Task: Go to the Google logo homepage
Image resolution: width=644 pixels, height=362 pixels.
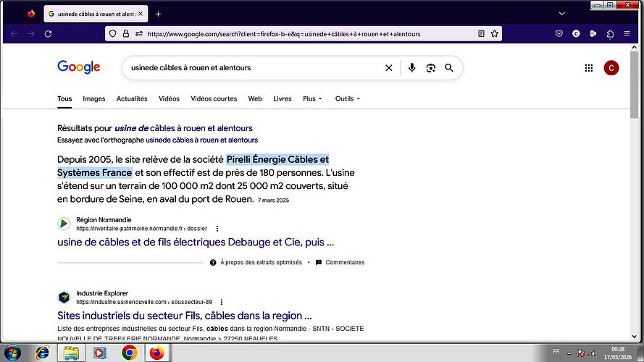Action: tap(78, 67)
